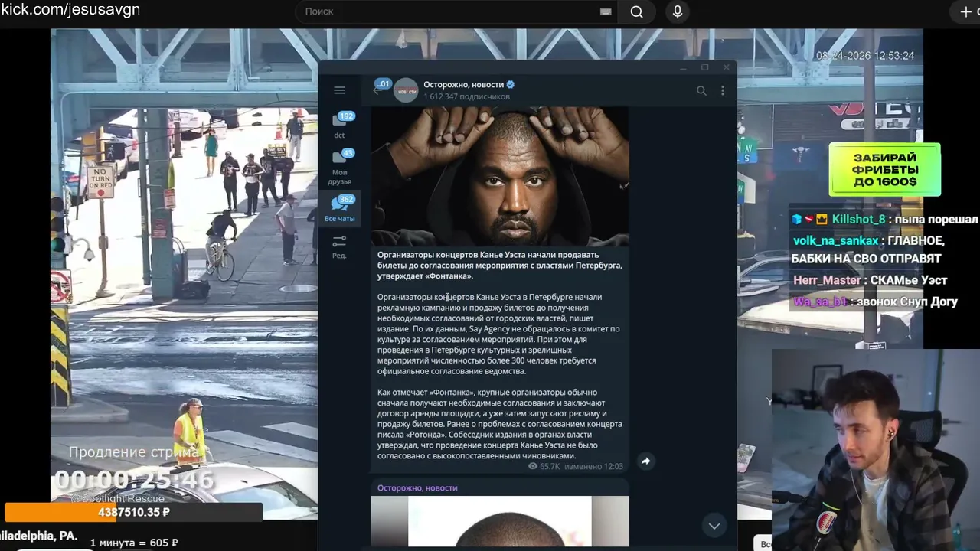Screen dimensions: 980x551
Task: Click the streamer's webcam feed
Action: pos(875,450)
